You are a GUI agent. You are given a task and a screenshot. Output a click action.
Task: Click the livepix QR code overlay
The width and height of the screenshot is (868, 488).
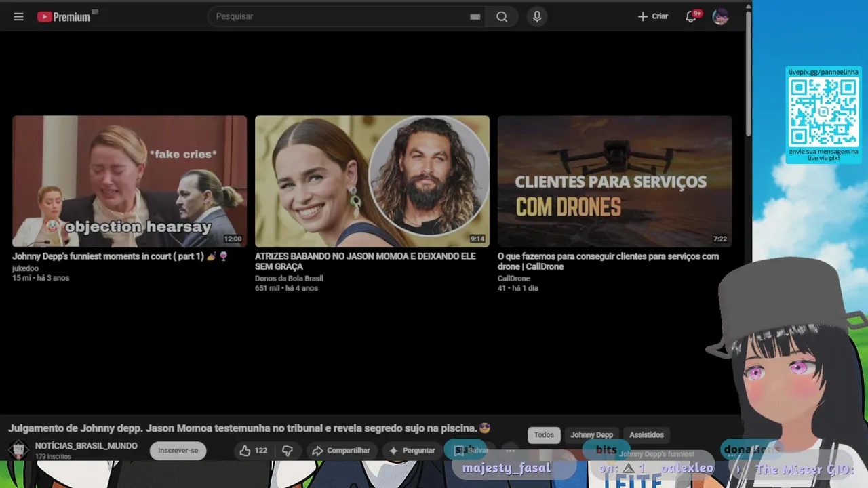point(823,111)
